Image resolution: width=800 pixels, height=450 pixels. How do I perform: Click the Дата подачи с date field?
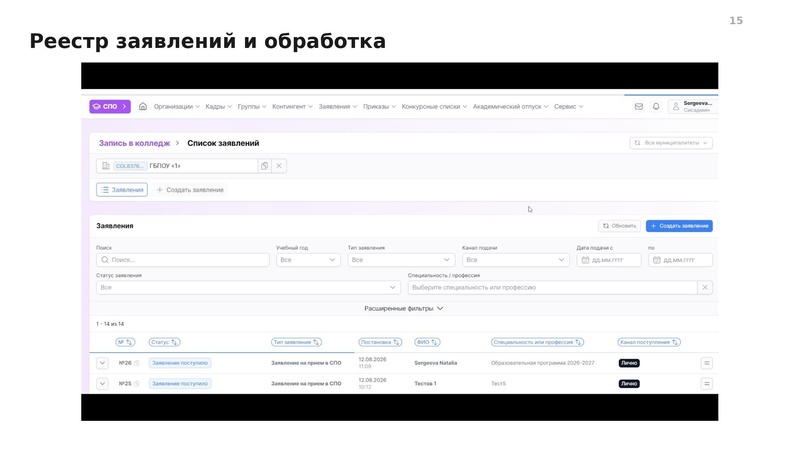(609, 260)
